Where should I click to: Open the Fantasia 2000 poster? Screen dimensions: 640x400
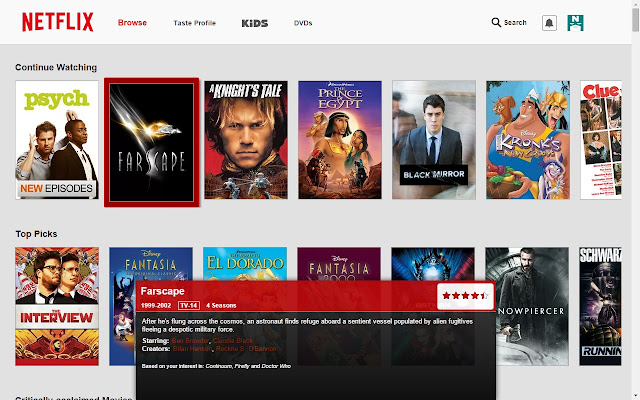tap(339, 263)
